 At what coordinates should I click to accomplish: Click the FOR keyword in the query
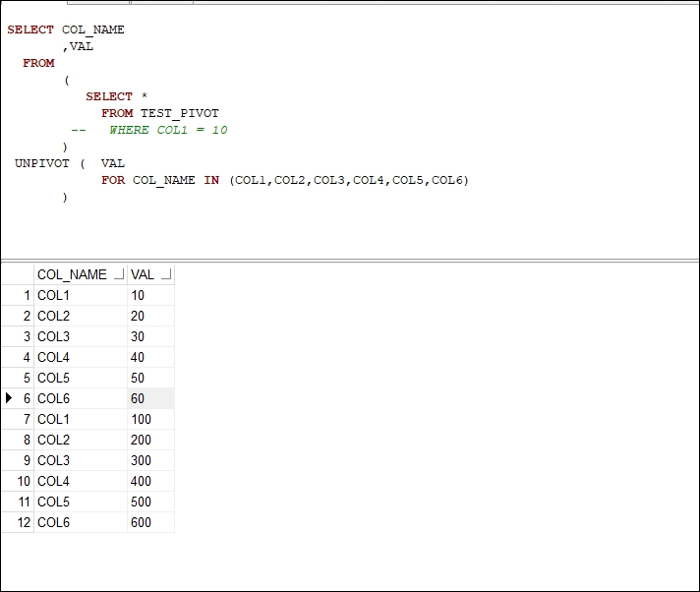click(x=113, y=180)
